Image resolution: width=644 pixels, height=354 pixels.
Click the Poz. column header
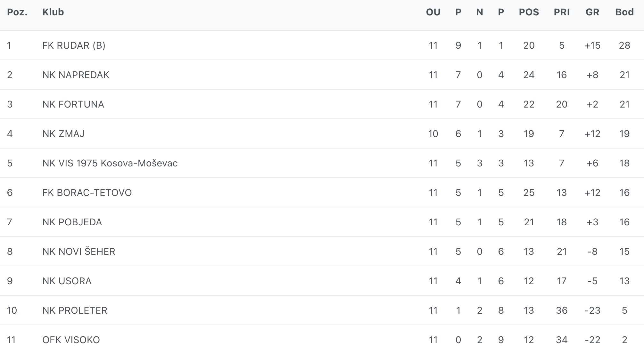point(17,12)
